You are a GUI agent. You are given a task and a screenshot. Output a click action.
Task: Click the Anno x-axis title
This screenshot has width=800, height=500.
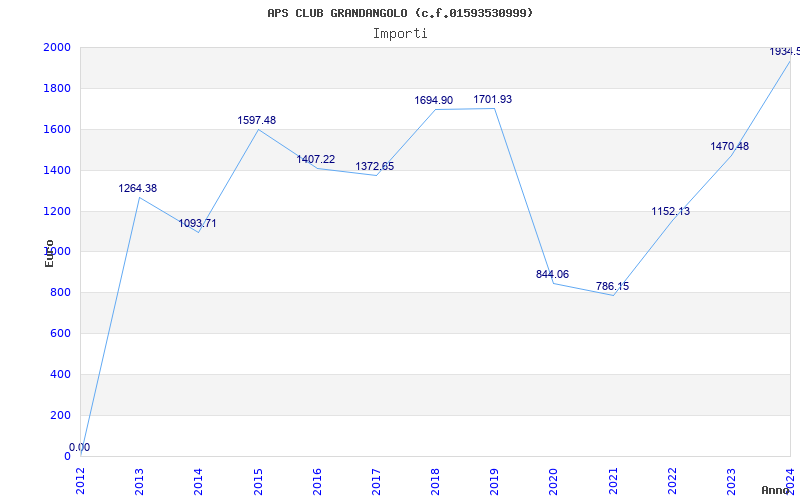(x=775, y=490)
